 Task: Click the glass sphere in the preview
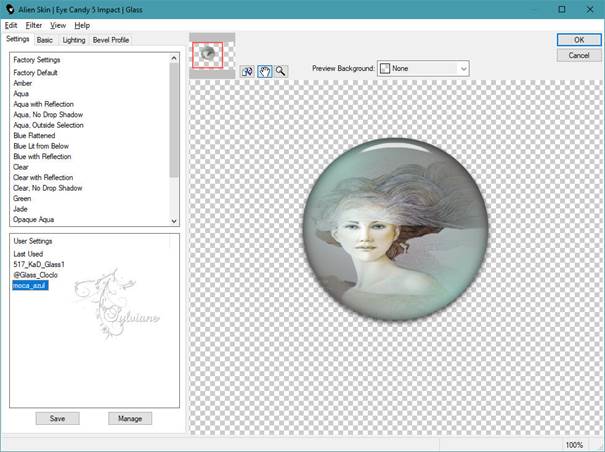pyautogui.click(x=396, y=229)
